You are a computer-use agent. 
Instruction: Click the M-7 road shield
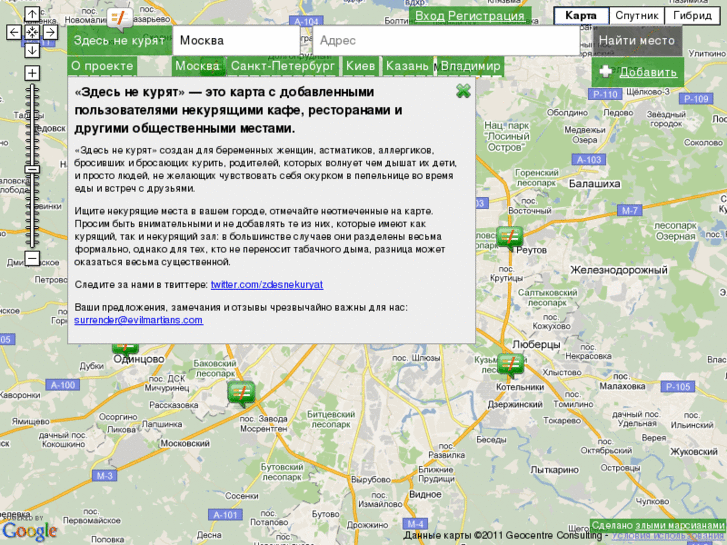(629, 211)
